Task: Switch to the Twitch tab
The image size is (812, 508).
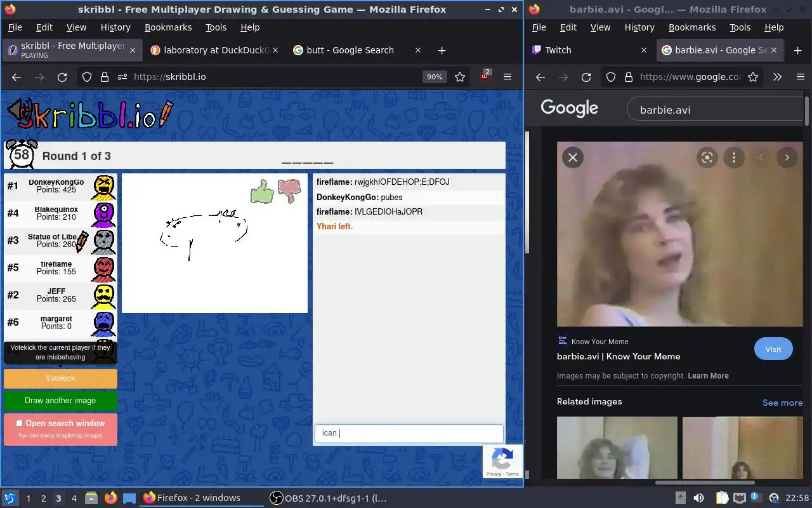Action: 589,50
